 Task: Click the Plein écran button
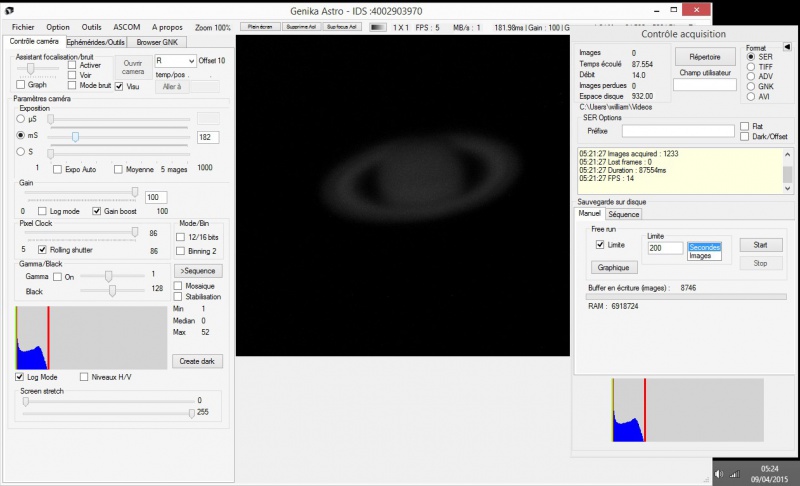tap(260, 27)
